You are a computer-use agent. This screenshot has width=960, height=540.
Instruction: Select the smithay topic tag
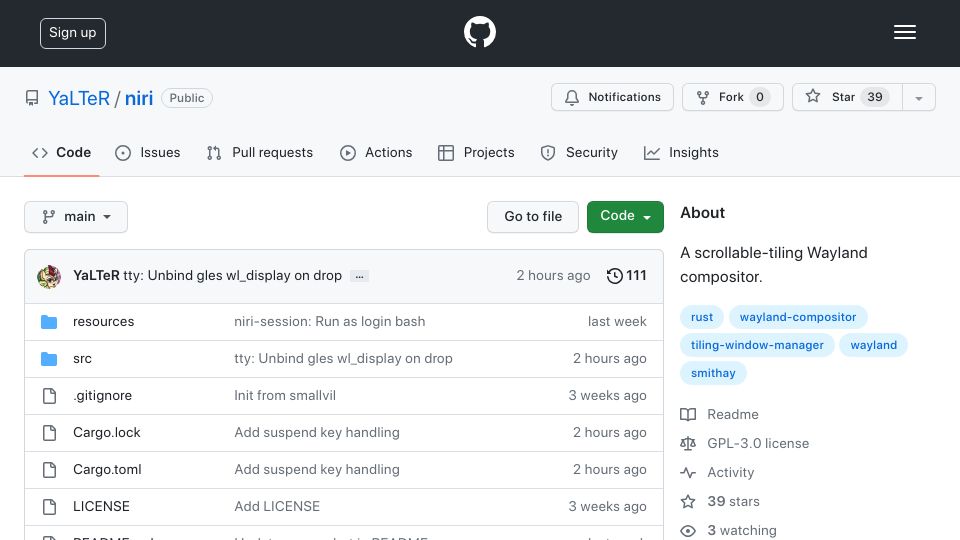click(x=713, y=373)
